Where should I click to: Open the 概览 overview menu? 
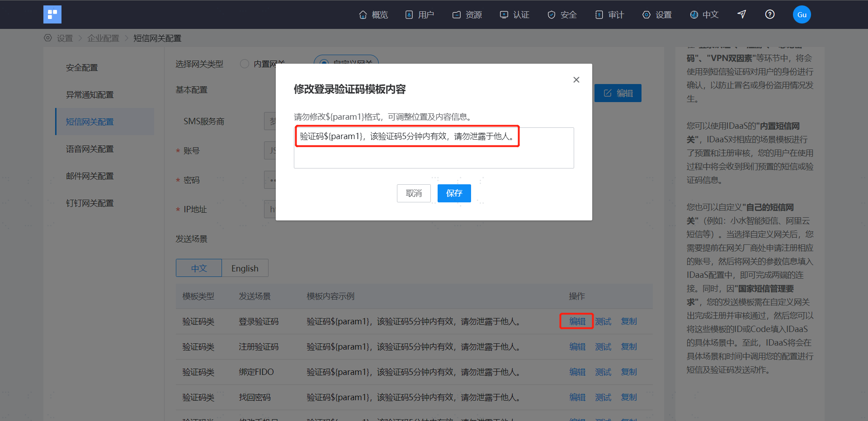(373, 15)
